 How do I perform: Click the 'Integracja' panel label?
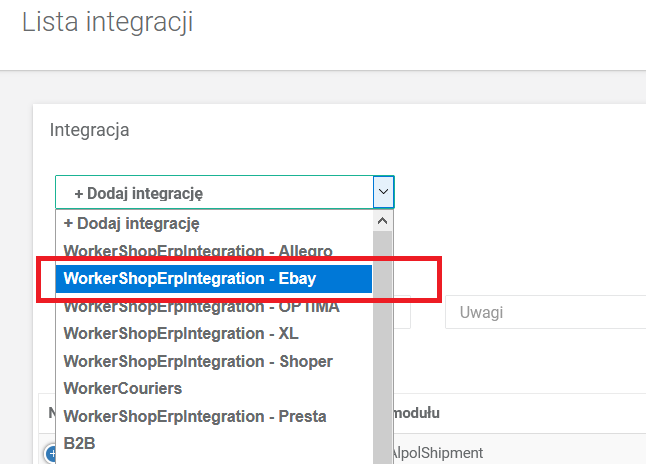[89, 130]
